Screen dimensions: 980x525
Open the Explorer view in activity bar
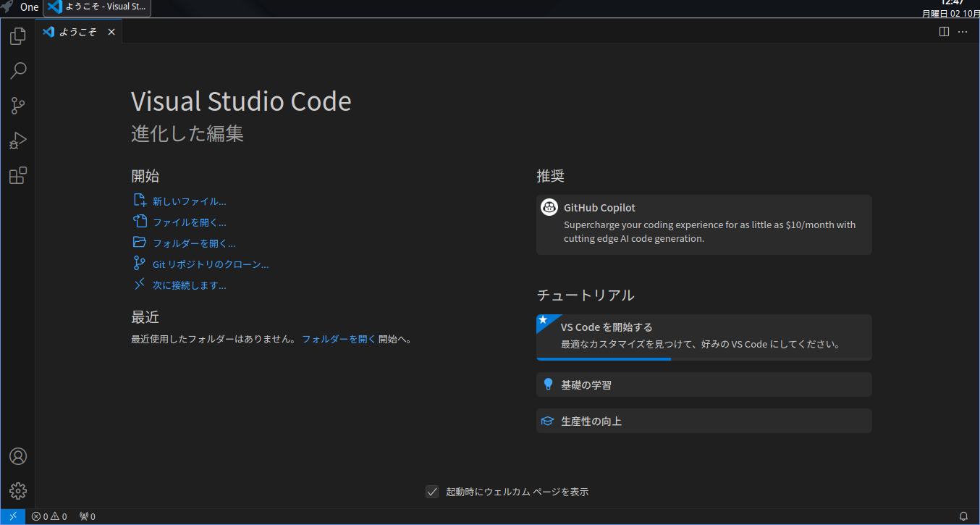[x=18, y=35]
